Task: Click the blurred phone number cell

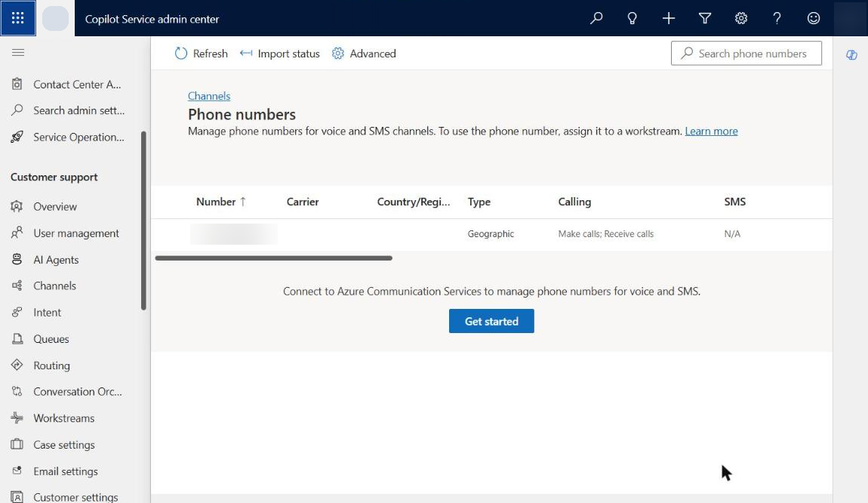Action: (234, 234)
